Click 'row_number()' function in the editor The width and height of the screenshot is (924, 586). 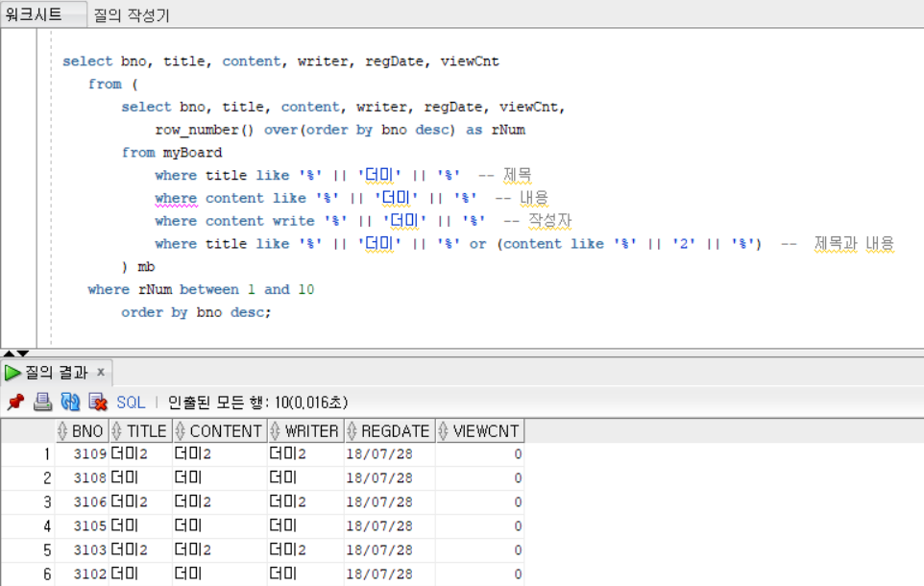click(x=205, y=131)
